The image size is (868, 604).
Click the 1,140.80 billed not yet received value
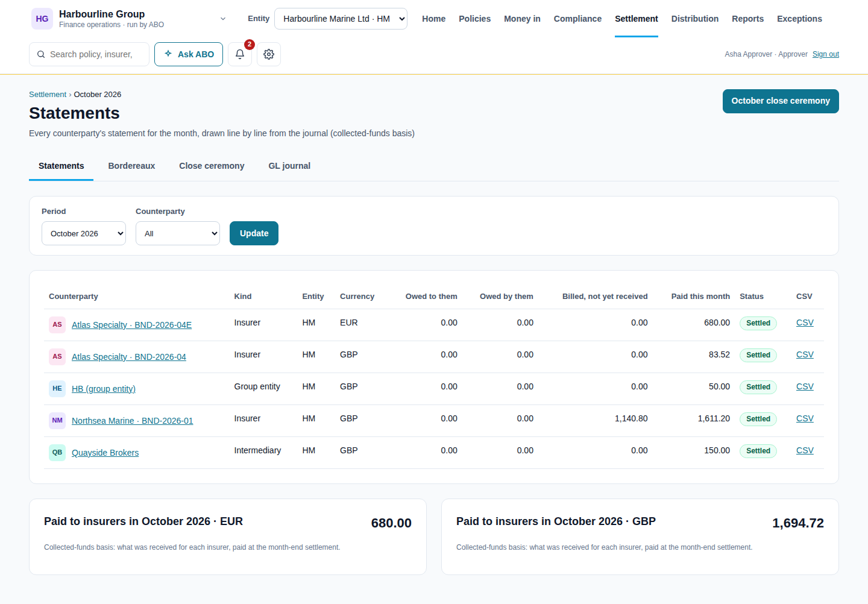(631, 419)
